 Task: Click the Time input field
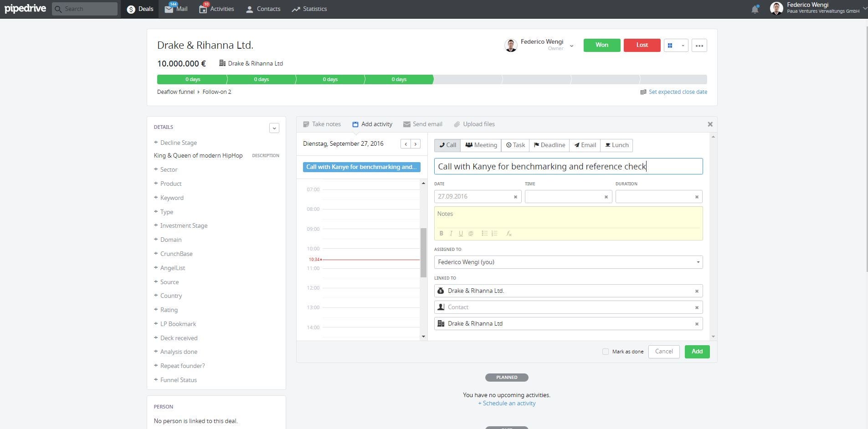click(568, 197)
